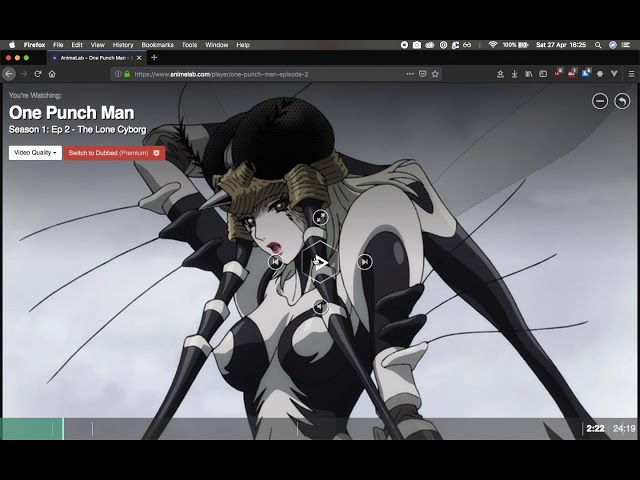Seek within the green progress bar
The image size is (640, 480).
[x=32, y=429]
